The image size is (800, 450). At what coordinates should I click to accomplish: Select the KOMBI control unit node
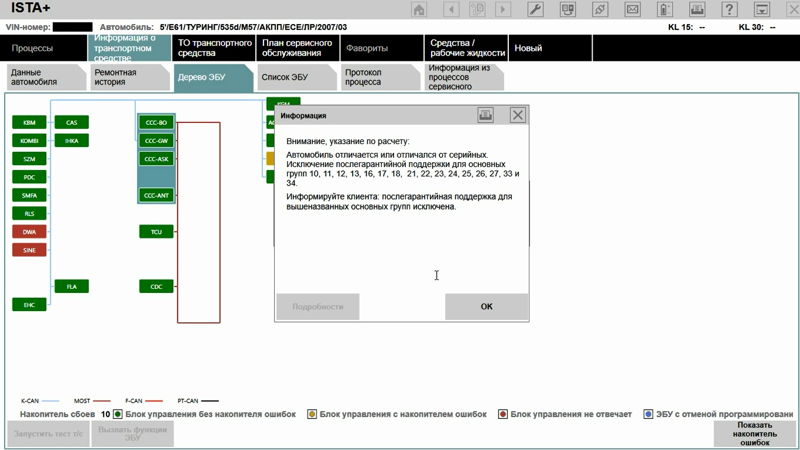(28, 141)
